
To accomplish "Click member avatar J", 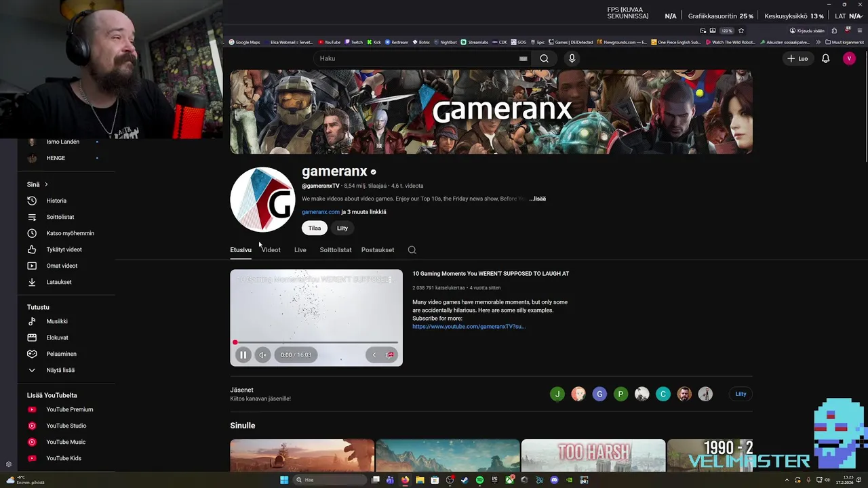I will tap(557, 394).
